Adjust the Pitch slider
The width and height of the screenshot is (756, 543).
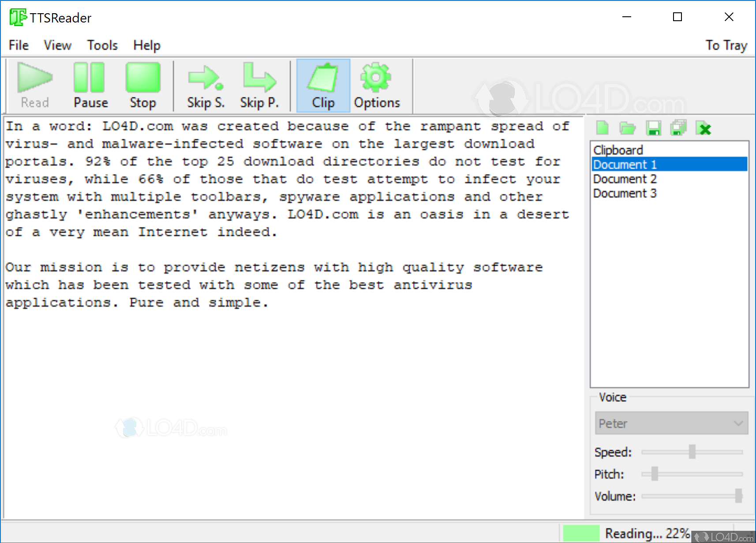point(655,474)
